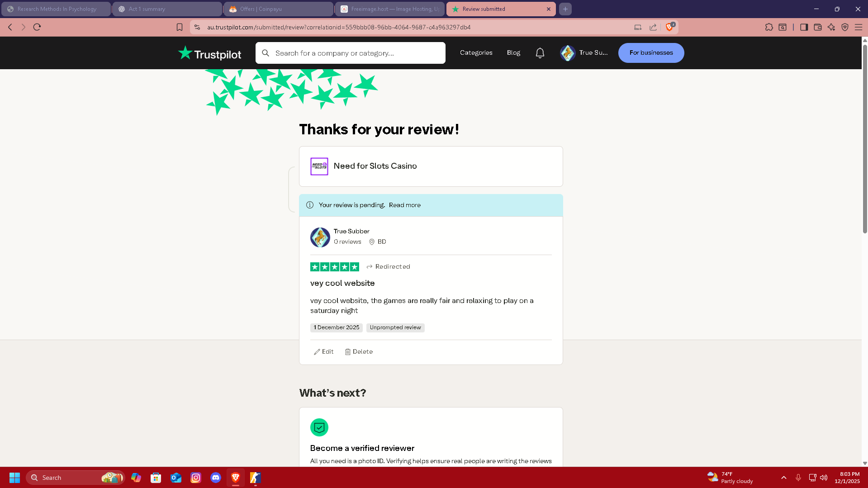Viewport: 868px width, 488px height.
Task: View site information for trustpilot.com
Action: pyautogui.click(x=197, y=27)
